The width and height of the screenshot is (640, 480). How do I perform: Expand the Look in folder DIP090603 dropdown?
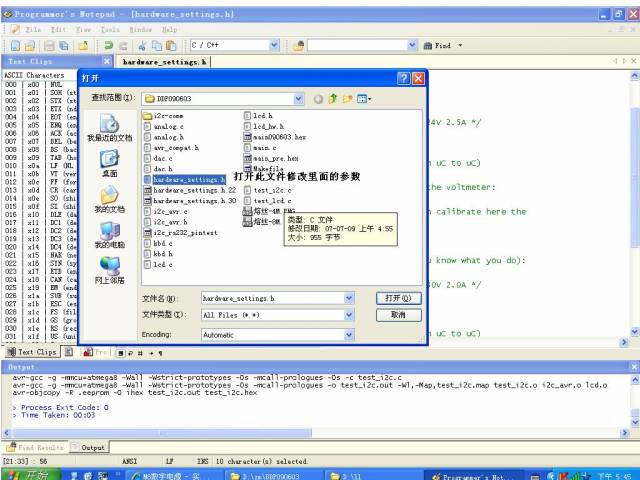pos(298,99)
